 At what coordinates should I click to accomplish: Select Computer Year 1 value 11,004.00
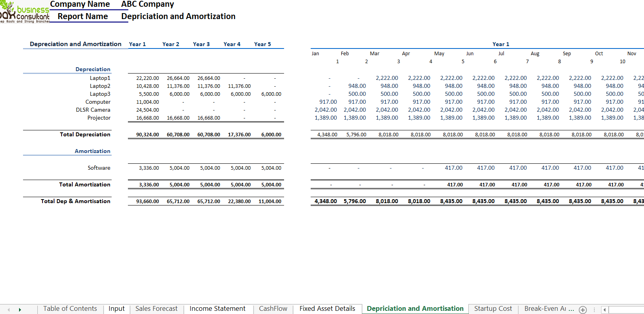click(x=147, y=102)
